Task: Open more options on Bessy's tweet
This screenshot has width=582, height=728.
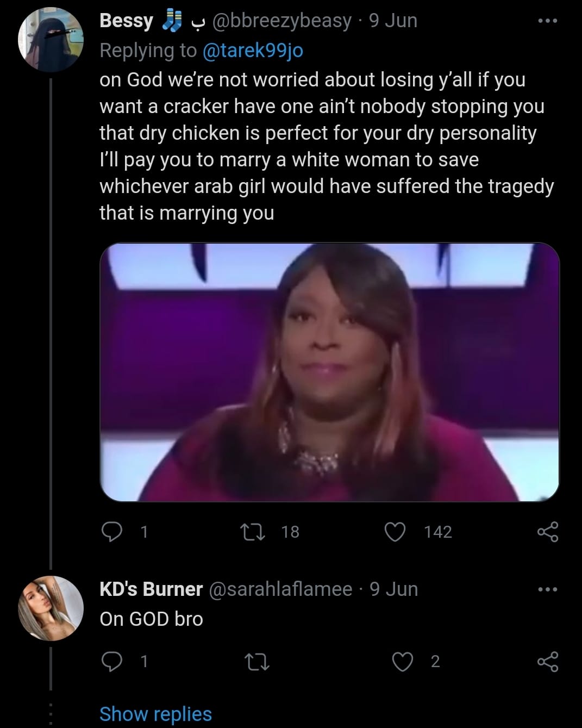Action: (x=547, y=21)
